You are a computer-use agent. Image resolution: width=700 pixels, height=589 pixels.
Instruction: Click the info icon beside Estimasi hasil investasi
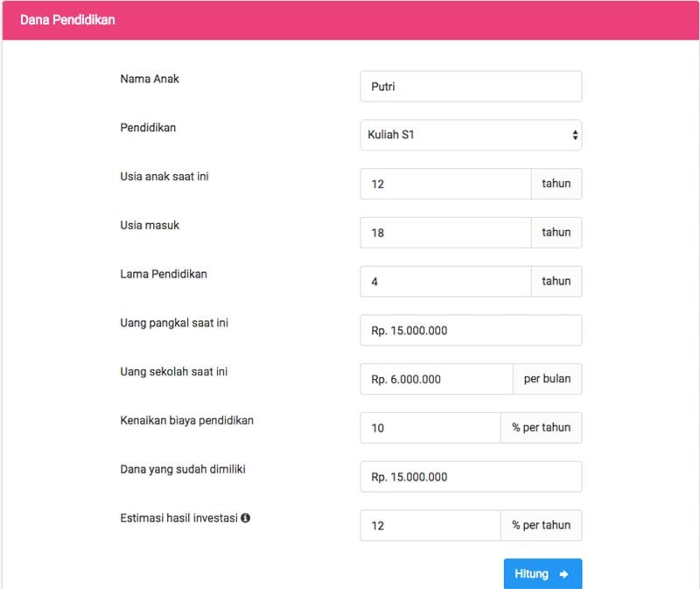pyautogui.click(x=246, y=518)
